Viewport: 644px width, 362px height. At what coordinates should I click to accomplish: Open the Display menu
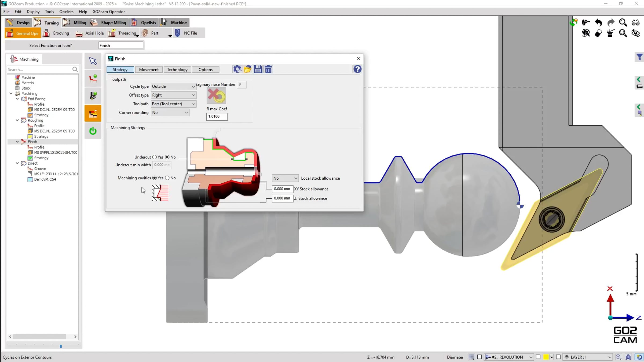pyautogui.click(x=33, y=12)
